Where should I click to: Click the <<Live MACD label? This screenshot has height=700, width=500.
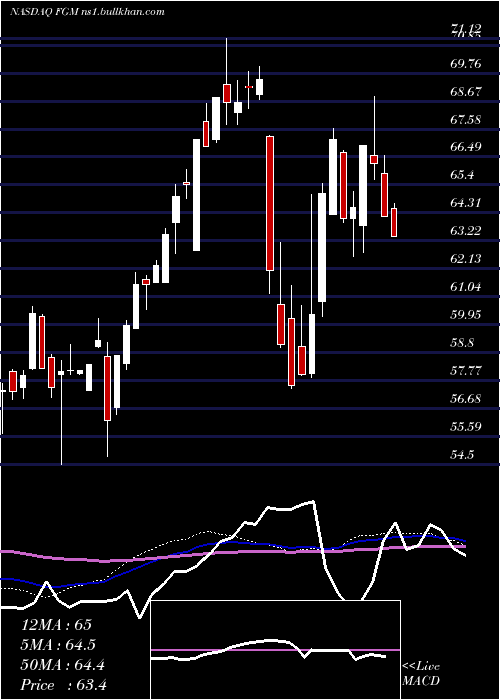[421, 674]
